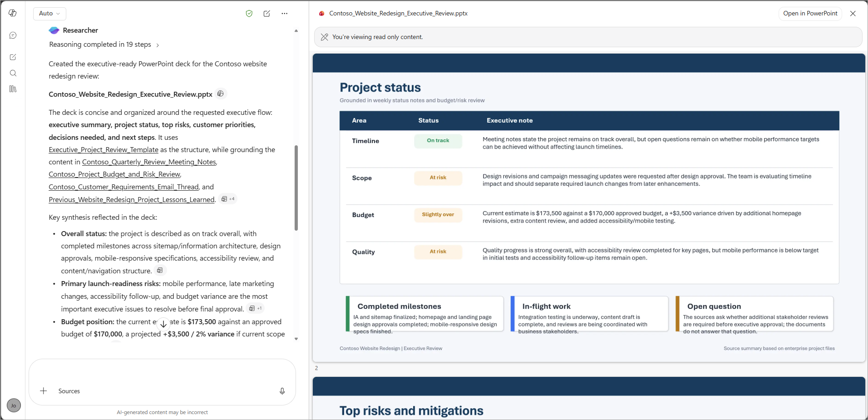Open the chat icon in the left sidebar

pos(13,35)
